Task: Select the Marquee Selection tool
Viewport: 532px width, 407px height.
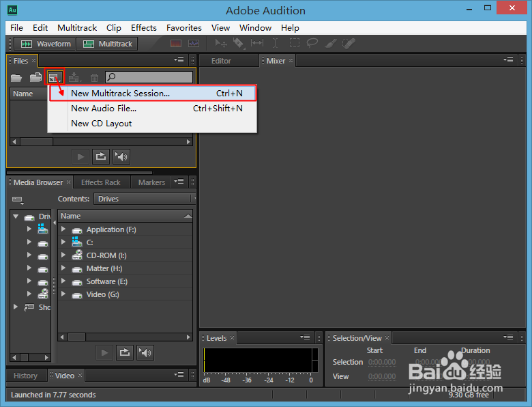Action: click(x=295, y=43)
